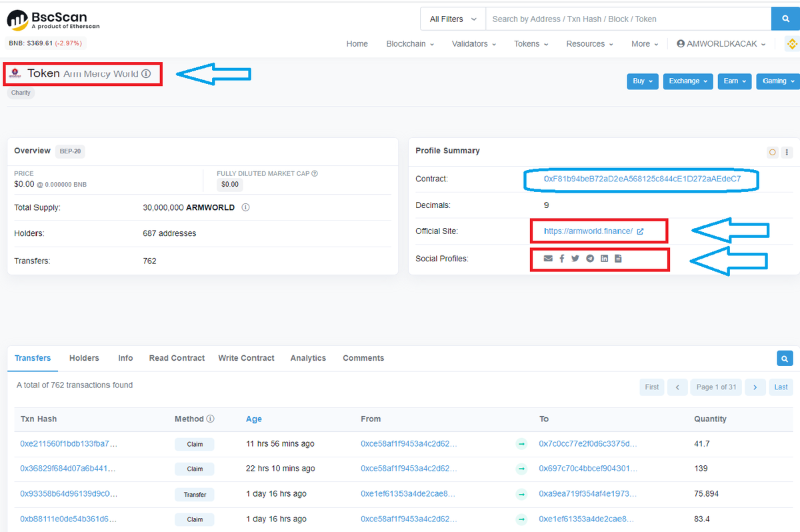
Task: Open transaction hash 0xb88111e0de54b361d6
Action: [69, 519]
